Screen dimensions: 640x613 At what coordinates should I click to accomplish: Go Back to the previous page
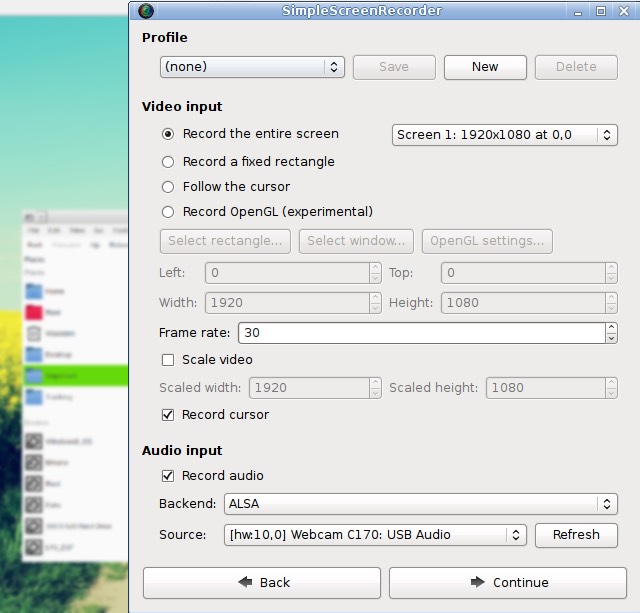[x=262, y=583]
